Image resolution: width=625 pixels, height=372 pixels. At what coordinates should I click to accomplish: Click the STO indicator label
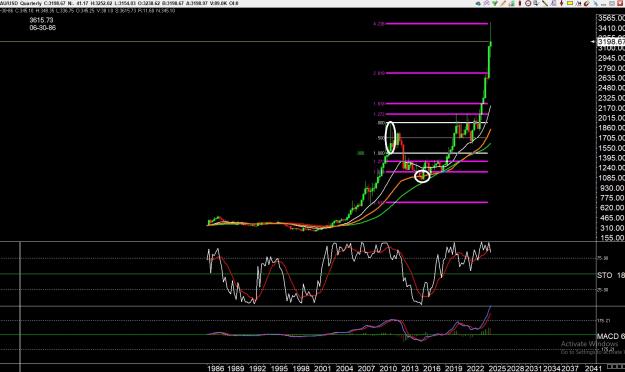605,275
